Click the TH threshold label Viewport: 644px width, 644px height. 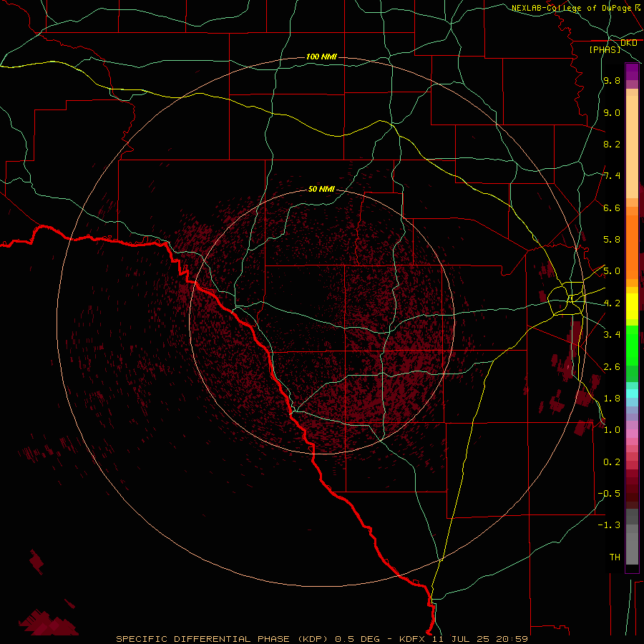coord(615,557)
